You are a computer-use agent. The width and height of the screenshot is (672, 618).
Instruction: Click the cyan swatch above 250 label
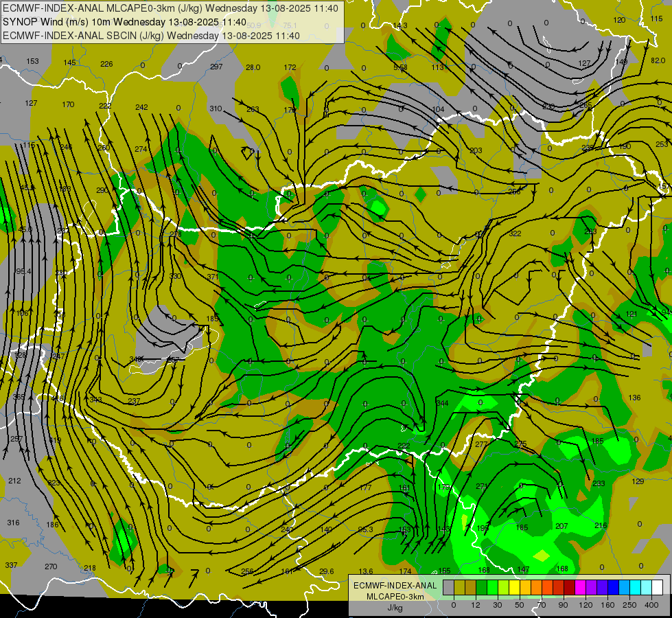635,587
